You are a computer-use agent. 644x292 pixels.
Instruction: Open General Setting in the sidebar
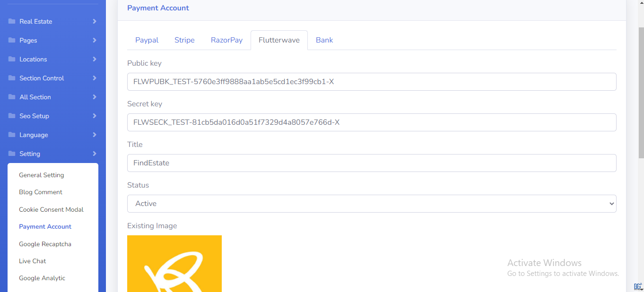point(42,175)
